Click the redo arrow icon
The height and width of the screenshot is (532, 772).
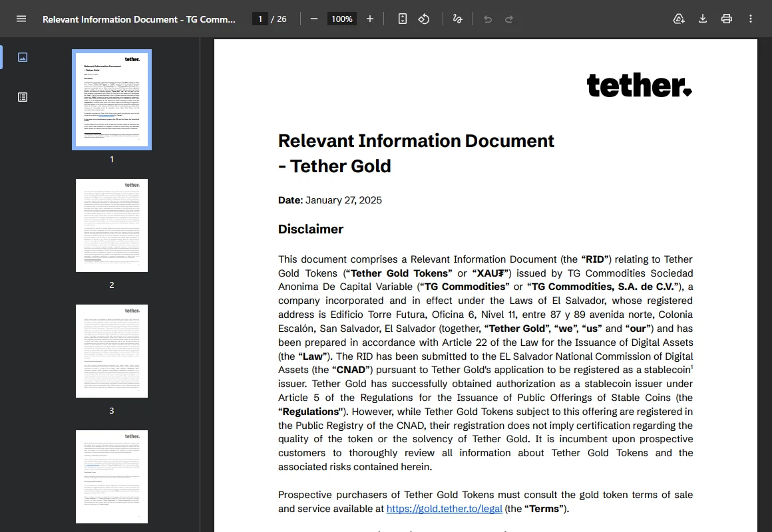[x=509, y=19]
